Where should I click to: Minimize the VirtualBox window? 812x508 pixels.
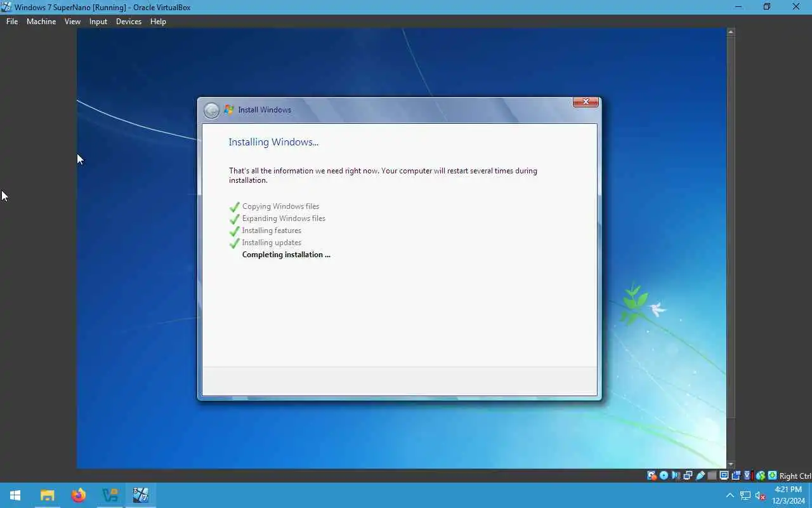(x=738, y=7)
